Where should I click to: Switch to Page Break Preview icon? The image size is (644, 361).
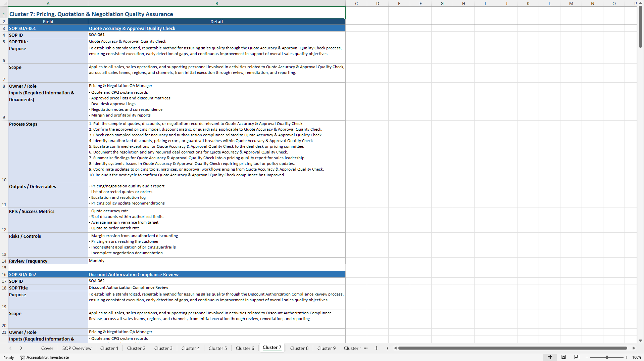pyautogui.click(x=577, y=357)
